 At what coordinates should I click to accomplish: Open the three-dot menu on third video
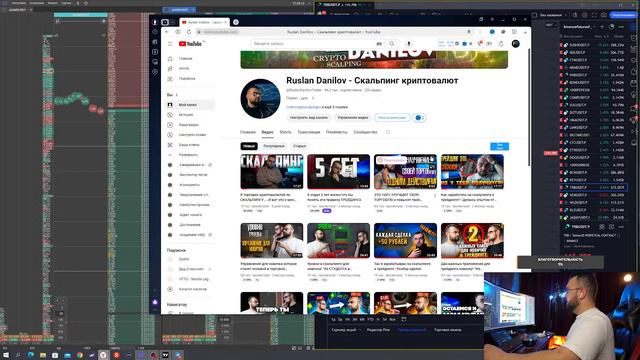pos(435,196)
